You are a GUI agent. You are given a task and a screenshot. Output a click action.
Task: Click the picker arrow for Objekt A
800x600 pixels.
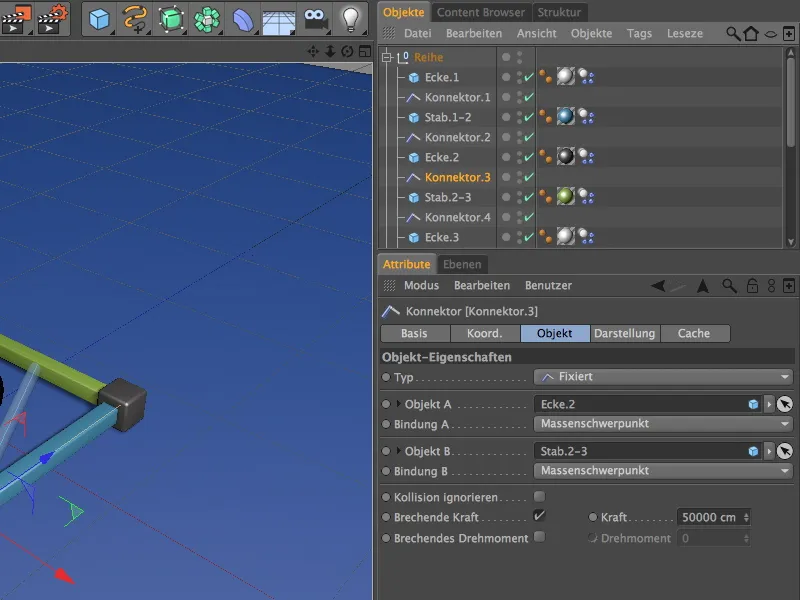(x=785, y=404)
